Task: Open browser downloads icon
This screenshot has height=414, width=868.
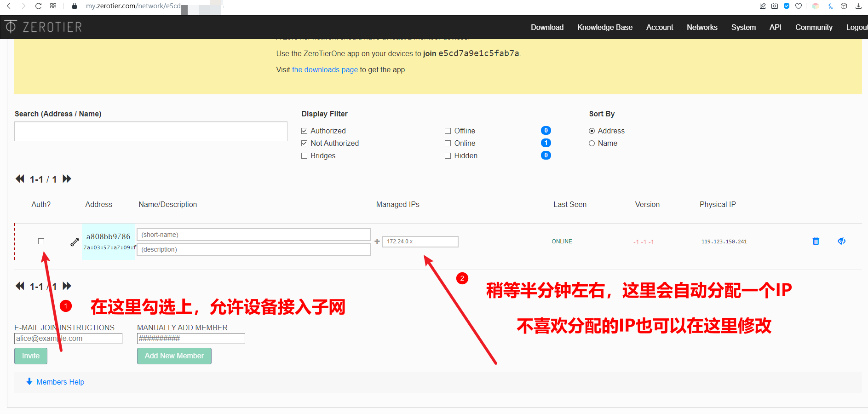Action: (858, 6)
